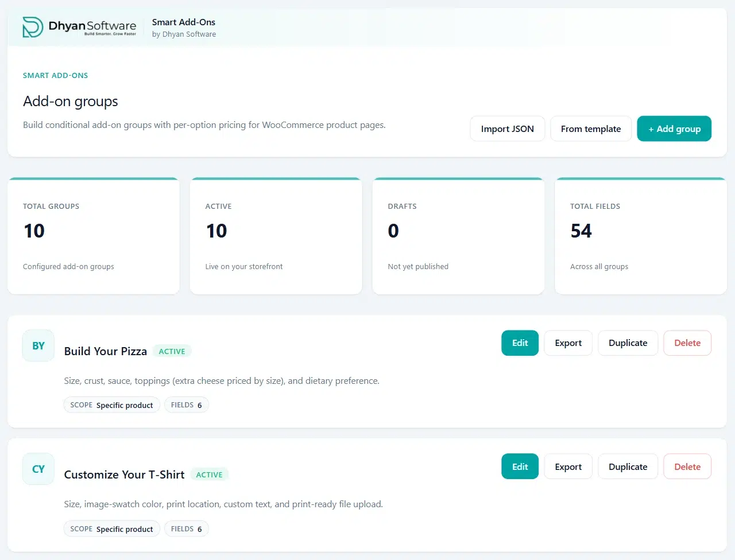Click the CY avatar of Customize Your T-Shirt
735x560 pixels.
pos(38,469)
